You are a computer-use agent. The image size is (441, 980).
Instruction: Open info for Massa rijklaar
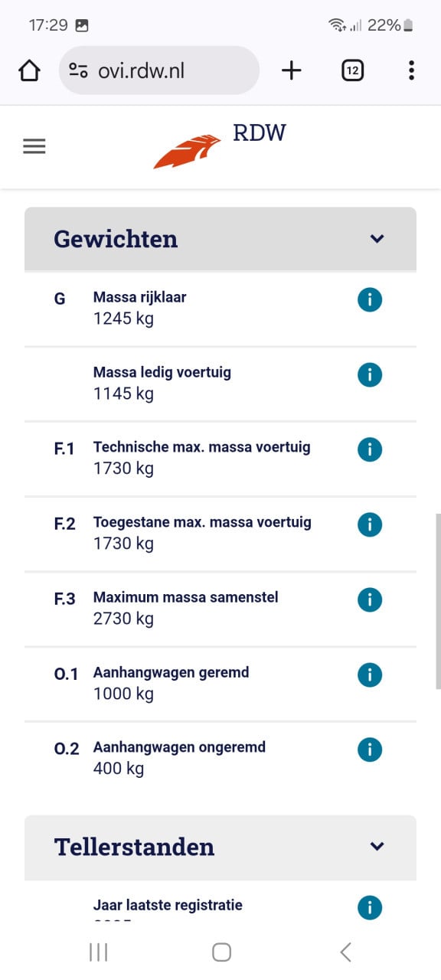click(369, 300)
